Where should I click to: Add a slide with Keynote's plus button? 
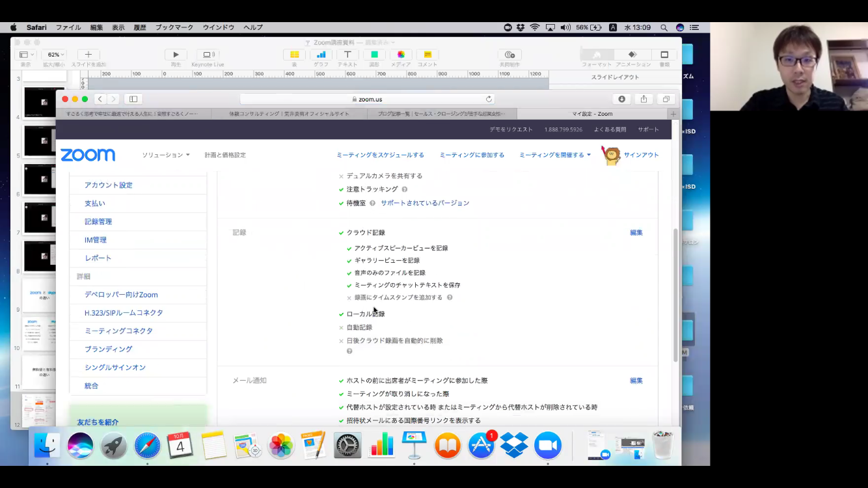88,55
